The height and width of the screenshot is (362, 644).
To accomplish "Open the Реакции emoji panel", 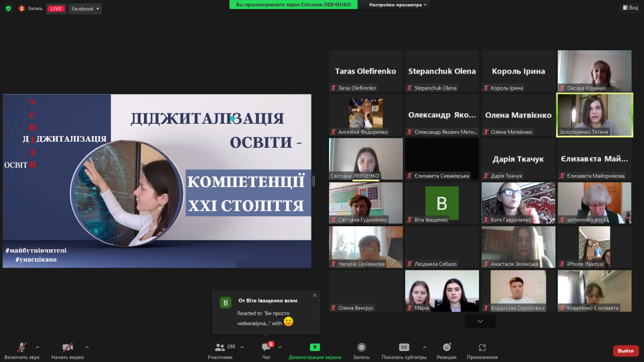I will tap(446, 347).
